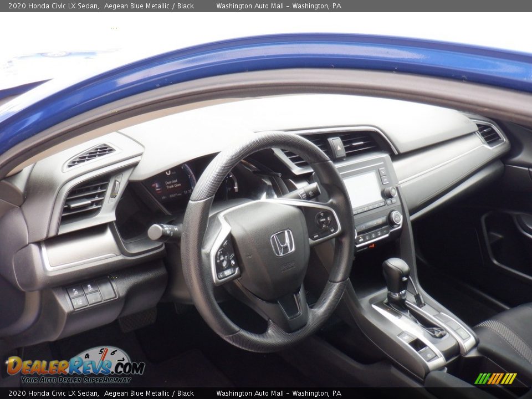The width and height of the screenshot is (532, 399).
Task: Click bottom caption "Aegean Blue Metallic / Black"
Action: click(x=149, y=393)
